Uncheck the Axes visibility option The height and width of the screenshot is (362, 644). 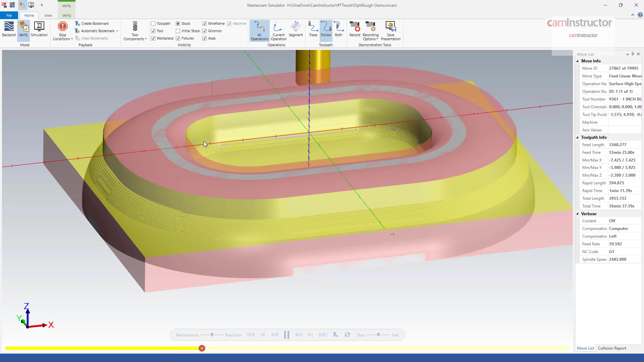tap(205, 38)
